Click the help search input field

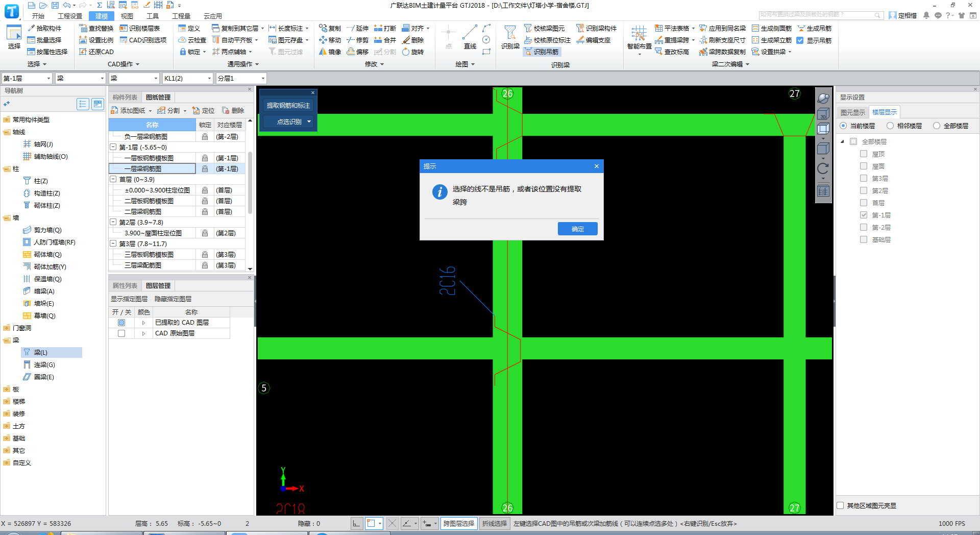pos(821,15)
